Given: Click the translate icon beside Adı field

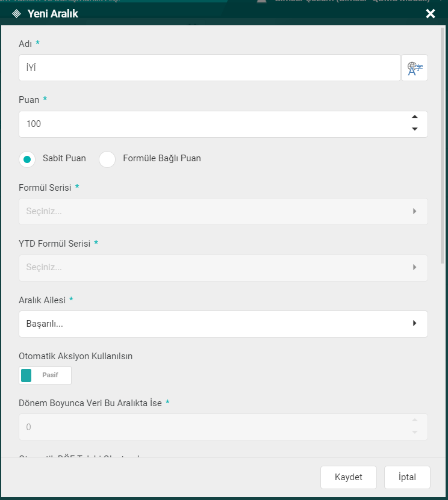Looking at the screenshot, I should (x=414, y=68).
